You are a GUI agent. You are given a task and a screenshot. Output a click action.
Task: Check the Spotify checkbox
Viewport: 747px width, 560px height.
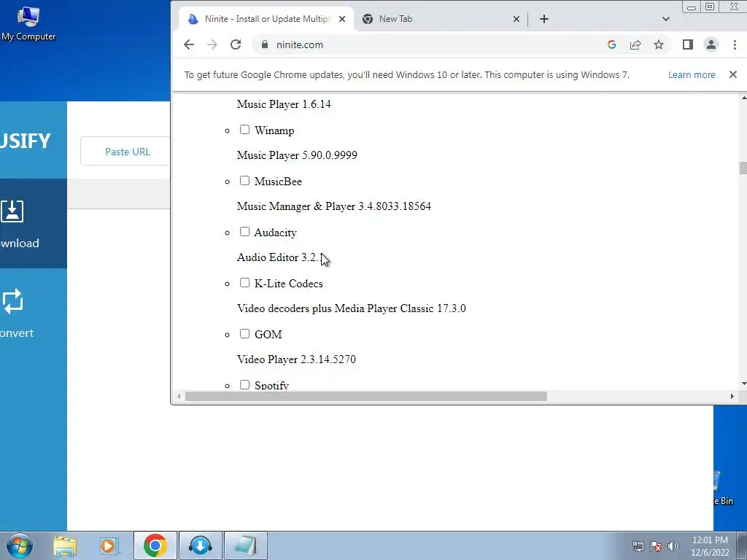(x=244, y=384)
